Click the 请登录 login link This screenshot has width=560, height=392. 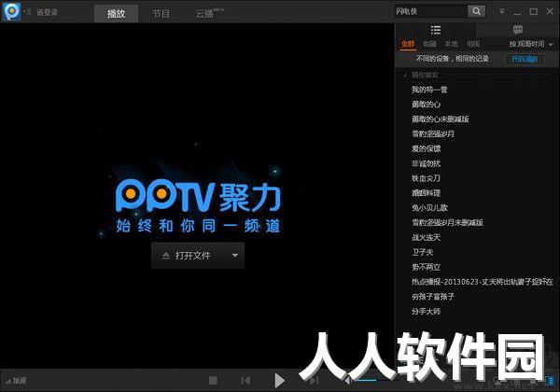coord(48,12)
